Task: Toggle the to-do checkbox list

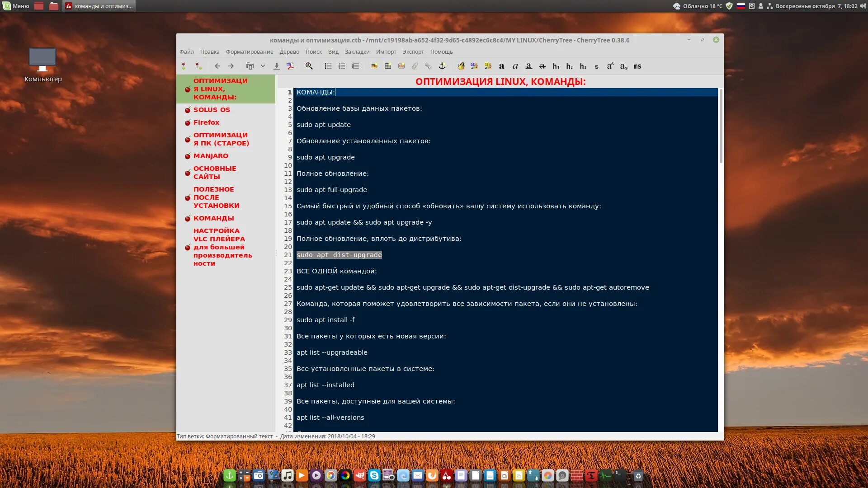Action: (355, 66)
